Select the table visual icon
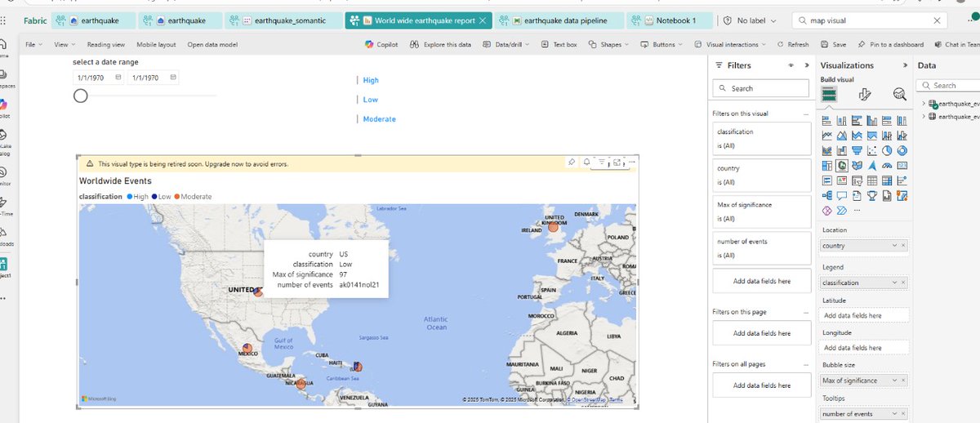 pos(872,180)
